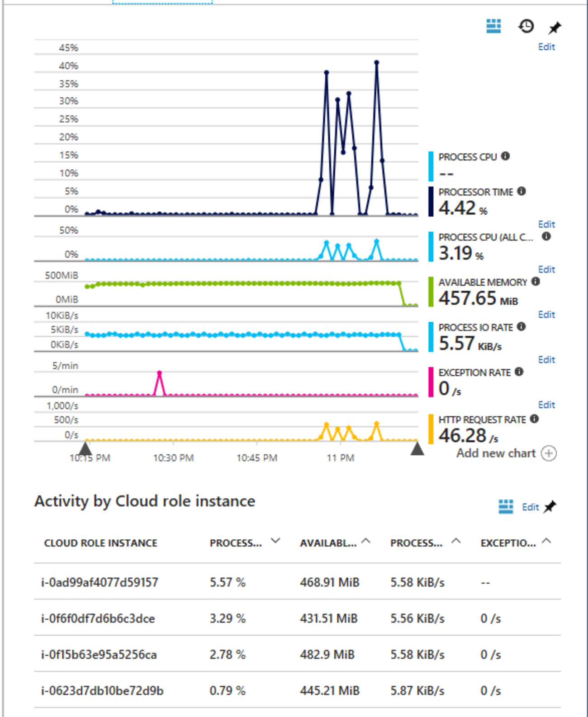Click the grid icon beside Activity table Edit
588x717 pixels.
pyautogui.click(x=506, y=507)
